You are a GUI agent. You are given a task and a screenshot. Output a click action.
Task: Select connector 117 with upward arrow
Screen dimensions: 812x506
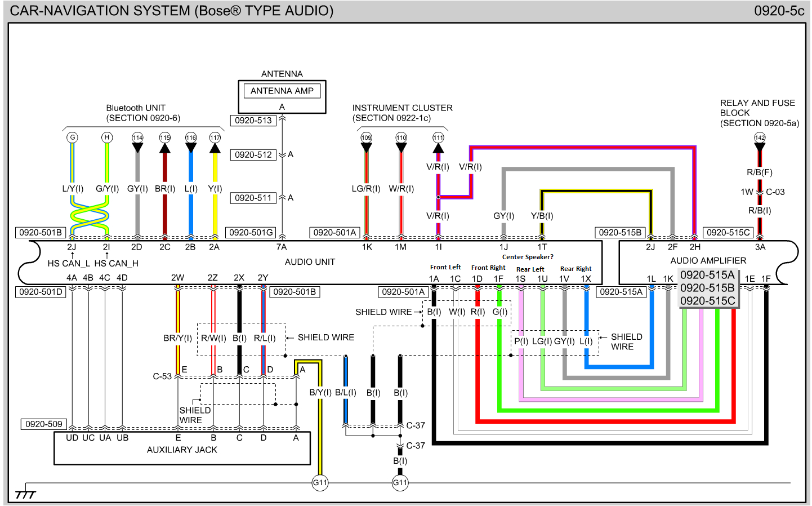(x=215, y=137)
